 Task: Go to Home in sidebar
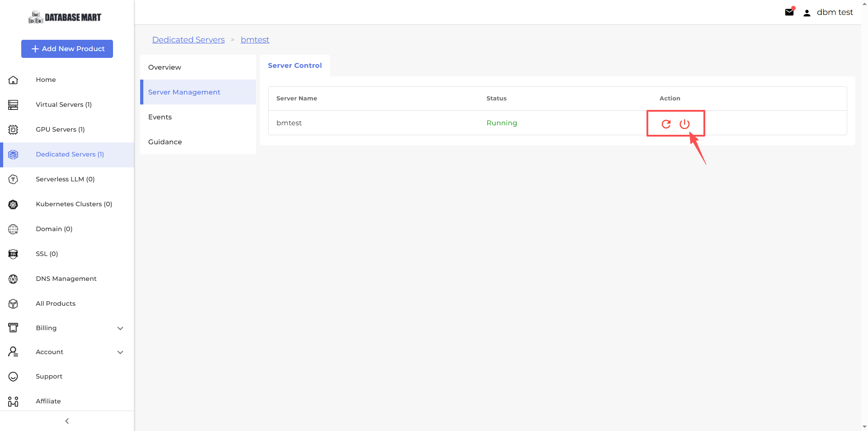point(46,80)
